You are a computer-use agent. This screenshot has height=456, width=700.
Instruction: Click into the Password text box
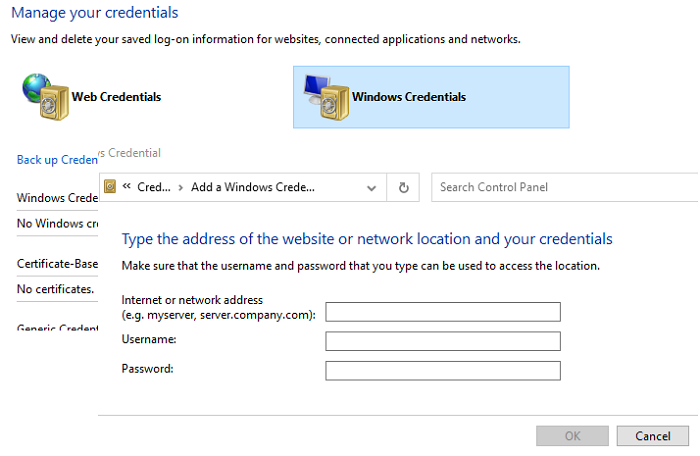pos(443,371)
